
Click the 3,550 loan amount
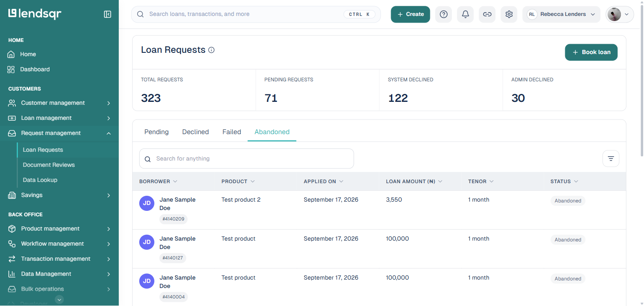[x=394, y=200]
